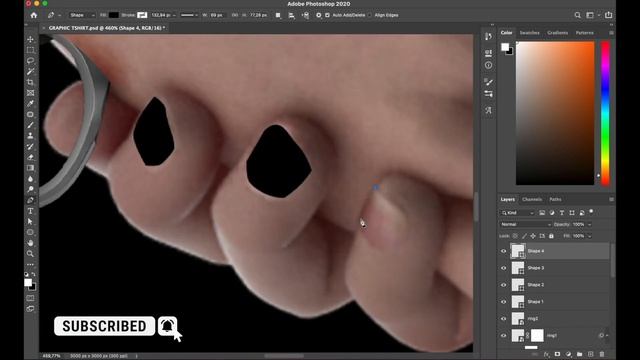
Task: Toggle Quick Mask mode
Action: [30, 298]
